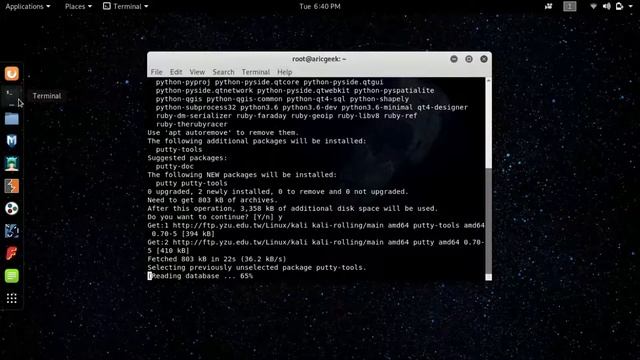Open the Applications menu
Viewport: 640px width, 360px height.
tap(28, 6)
